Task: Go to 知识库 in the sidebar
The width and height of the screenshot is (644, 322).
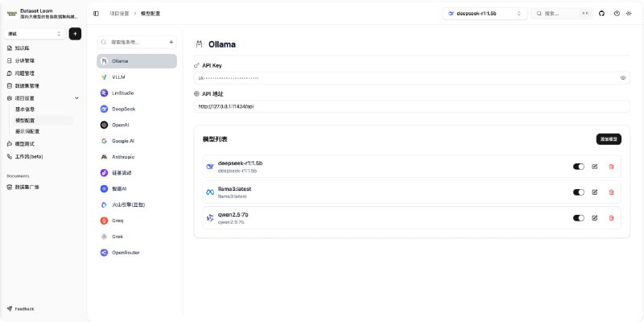Action: click(23, 48)
